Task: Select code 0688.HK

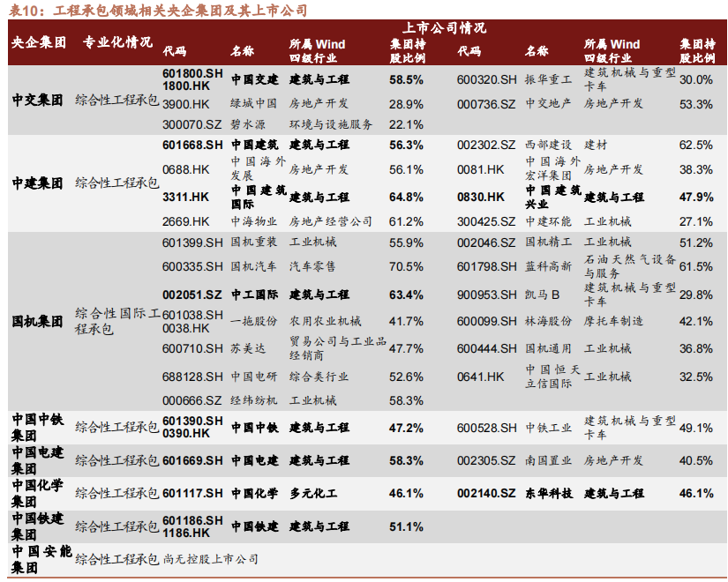Action: point(185,169)
